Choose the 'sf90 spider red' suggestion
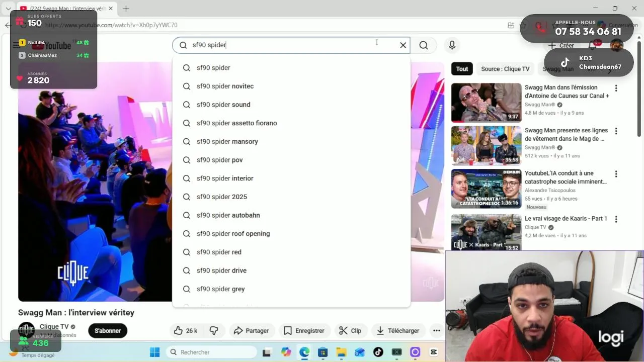Image resolution: width=644 pixels, height=362 pixels. point(291,252)
